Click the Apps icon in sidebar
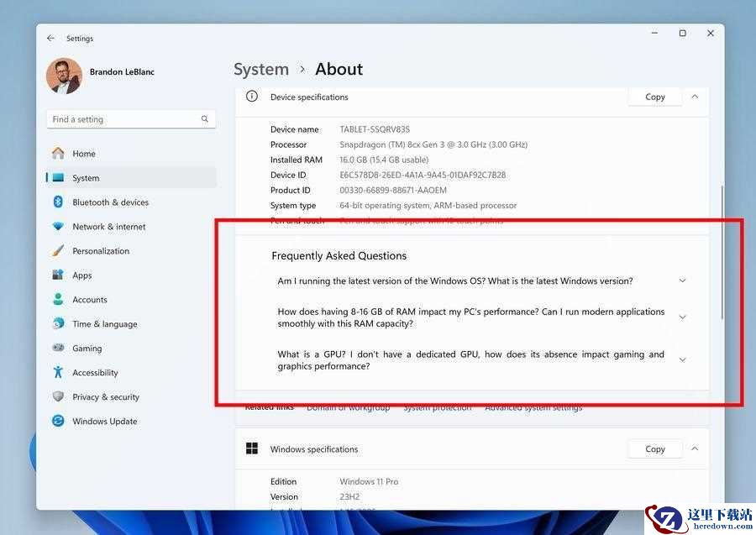The width and height of the screenshot is (756, 535). pos(58,275)
